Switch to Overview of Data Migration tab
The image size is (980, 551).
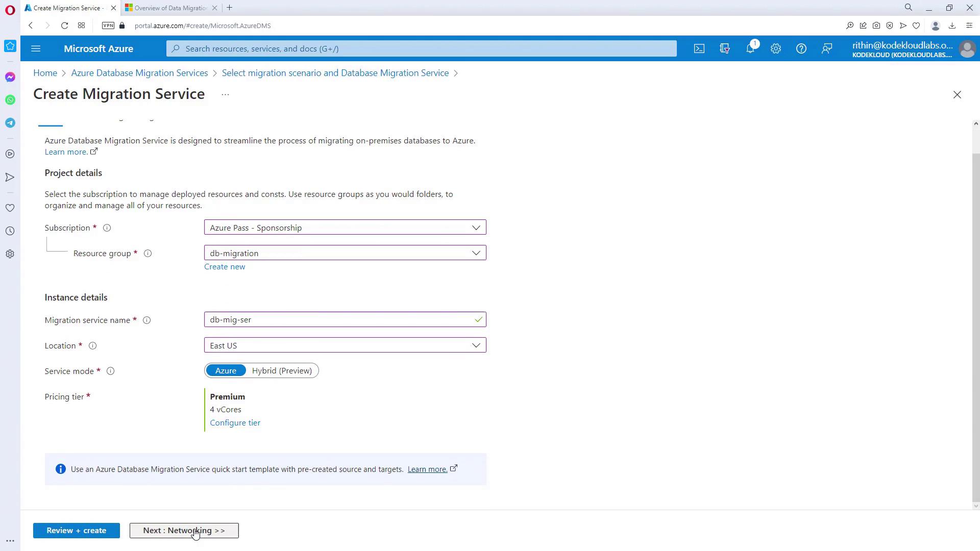click(170, 8)
